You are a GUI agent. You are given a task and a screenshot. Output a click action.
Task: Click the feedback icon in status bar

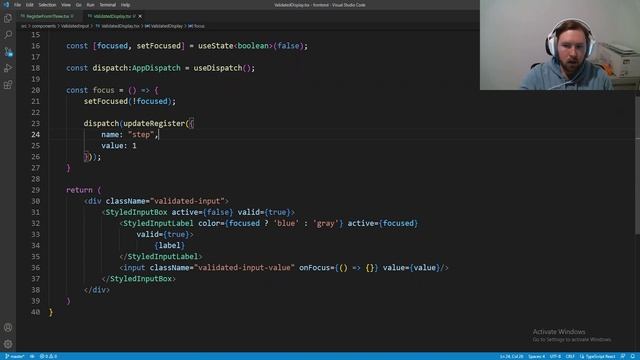pyautogui.click(x=623, y=356)
